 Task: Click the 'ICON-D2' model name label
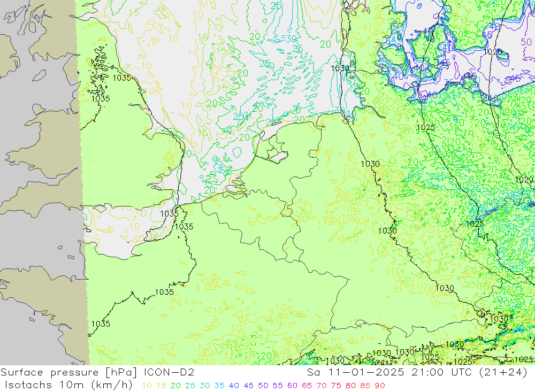(x=169, y=372)
